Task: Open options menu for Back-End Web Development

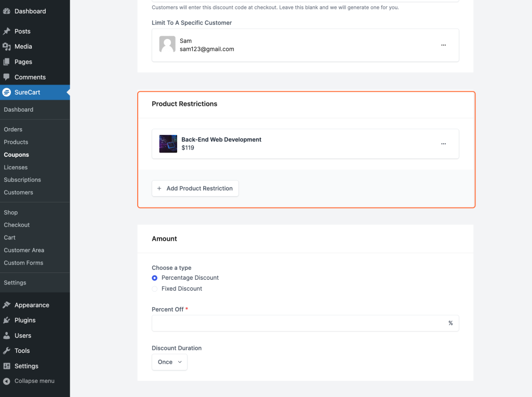Action: [443, 144]
